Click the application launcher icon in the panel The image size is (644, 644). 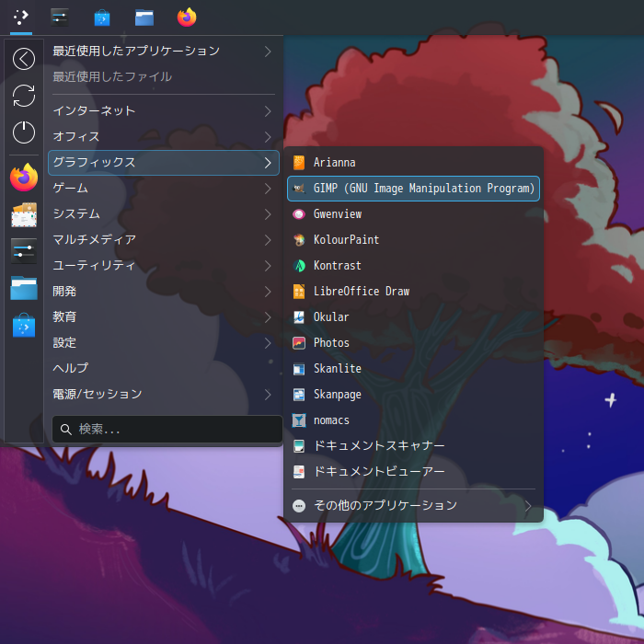tap(21, 17)
